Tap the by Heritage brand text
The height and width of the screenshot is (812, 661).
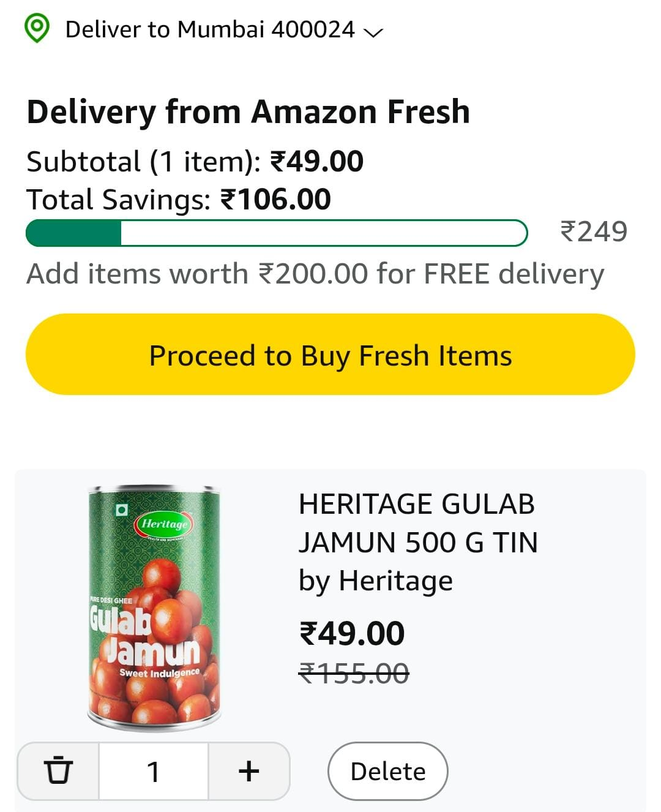coord(375,581)
